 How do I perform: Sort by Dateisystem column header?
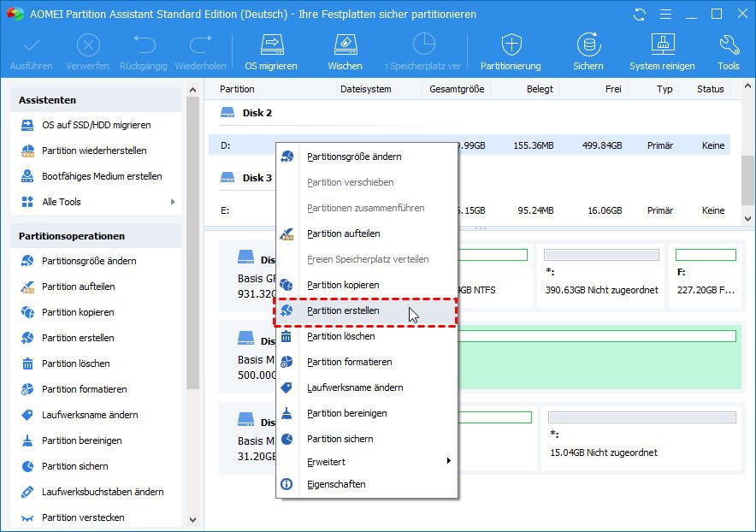(365, 89)
